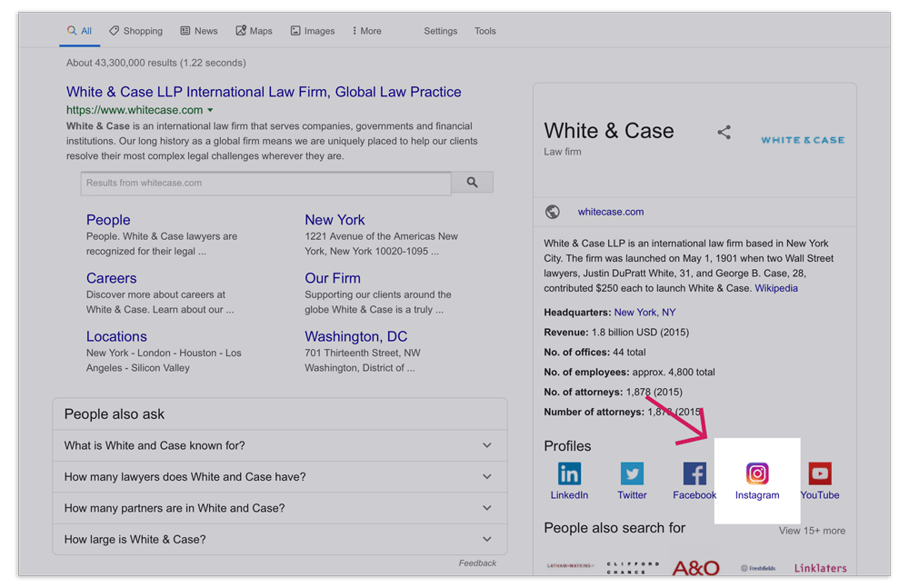Screen dimensions: 909x588
Task: Open the Wikipedia source link
Action: tap(776, 288)
